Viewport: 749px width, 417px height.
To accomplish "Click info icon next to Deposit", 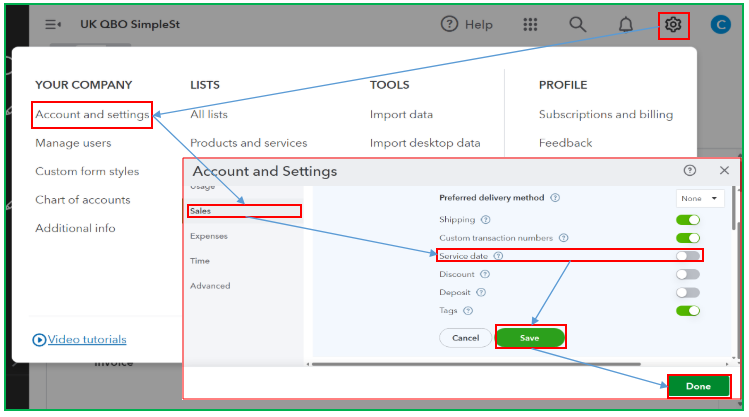I will click(481, 292).
